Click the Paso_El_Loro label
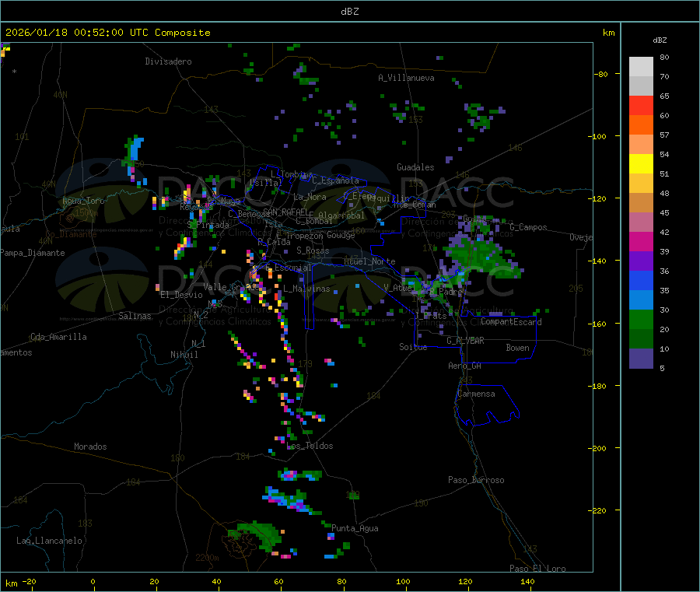The image size is (700, 592). (538, 569)
